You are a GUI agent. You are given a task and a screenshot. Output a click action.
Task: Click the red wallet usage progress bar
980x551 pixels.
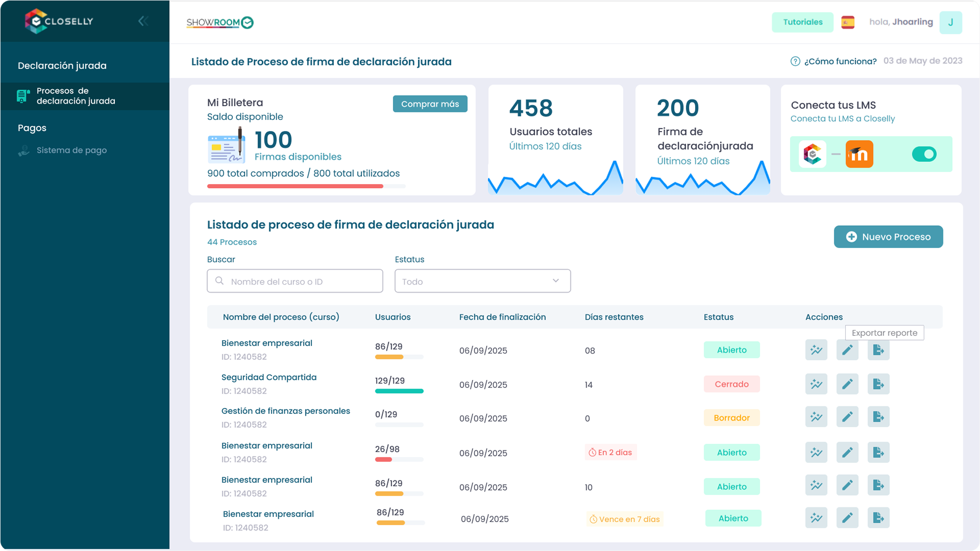click(295, 186)
